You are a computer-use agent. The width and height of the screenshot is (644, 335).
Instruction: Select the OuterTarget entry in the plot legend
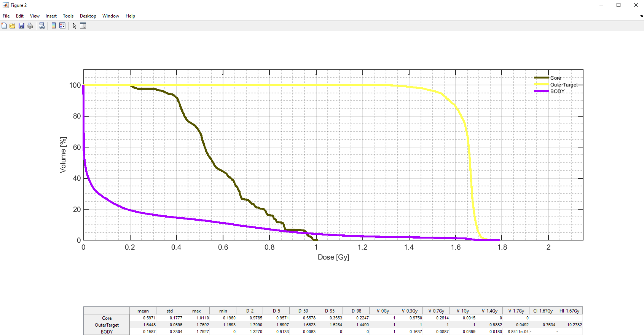point(564,85)
